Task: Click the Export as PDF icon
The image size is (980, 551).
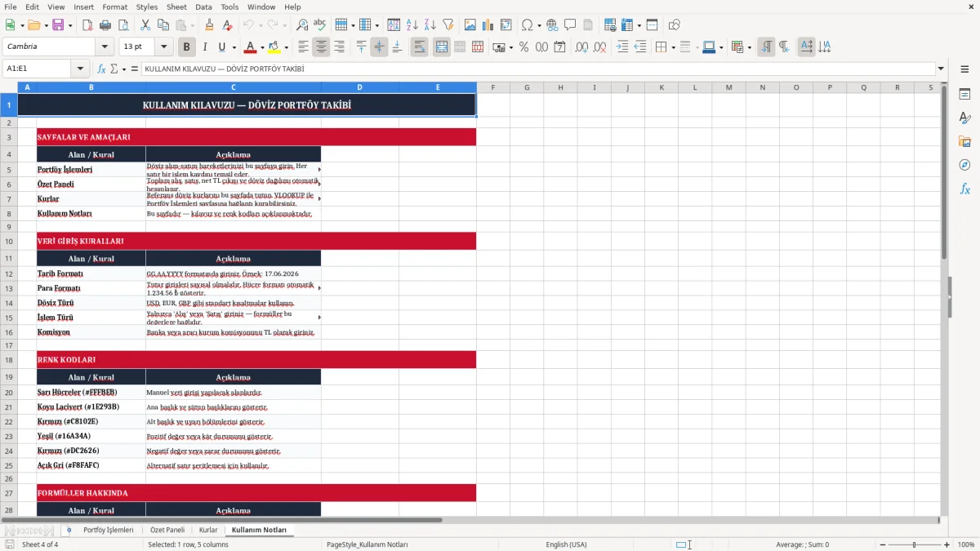Action: click(87, 25)
